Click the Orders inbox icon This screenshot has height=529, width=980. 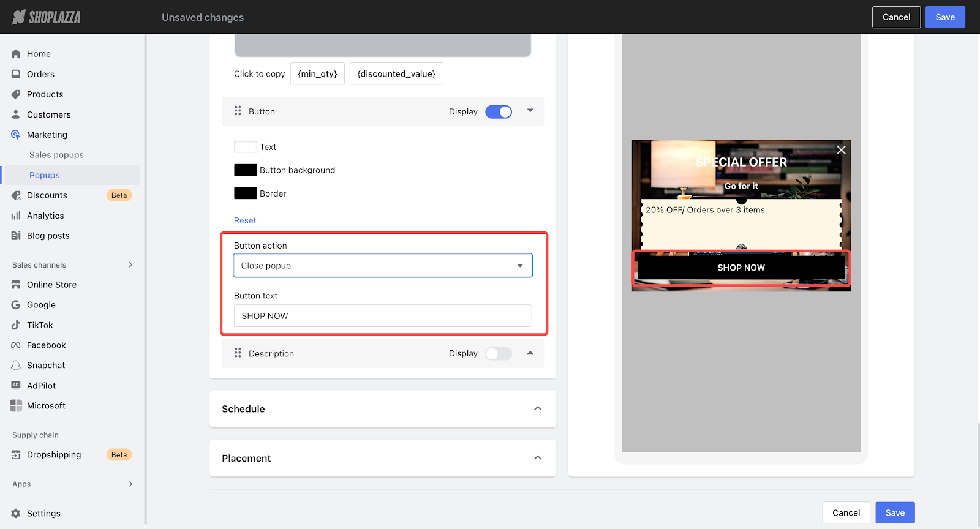(16, 74)
